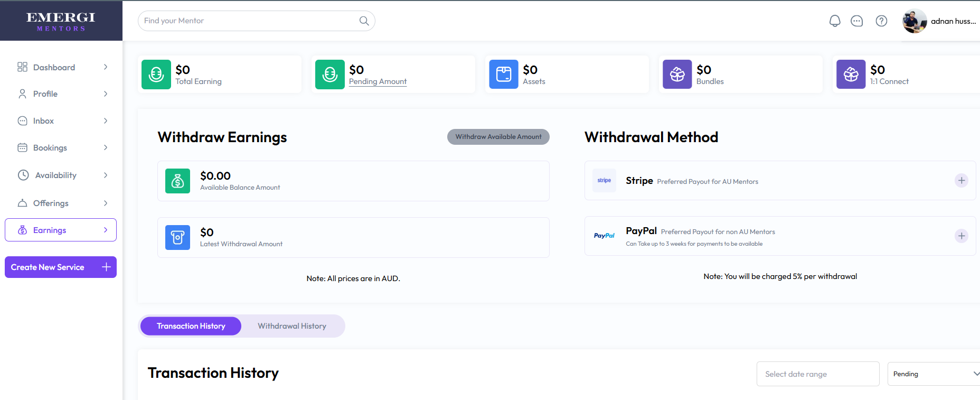Switch to Withdrawal History tab

[x=292, y=326]
